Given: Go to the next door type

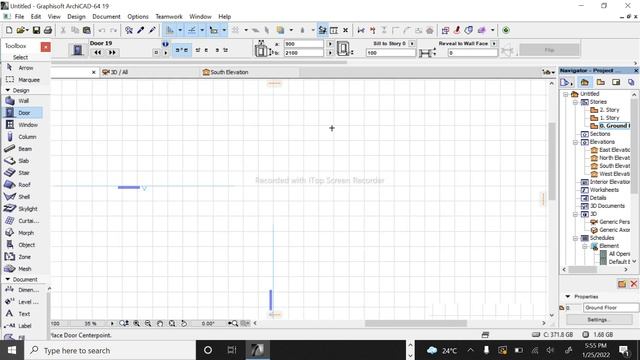Looking at the screenshot, I should coord(112,52).
